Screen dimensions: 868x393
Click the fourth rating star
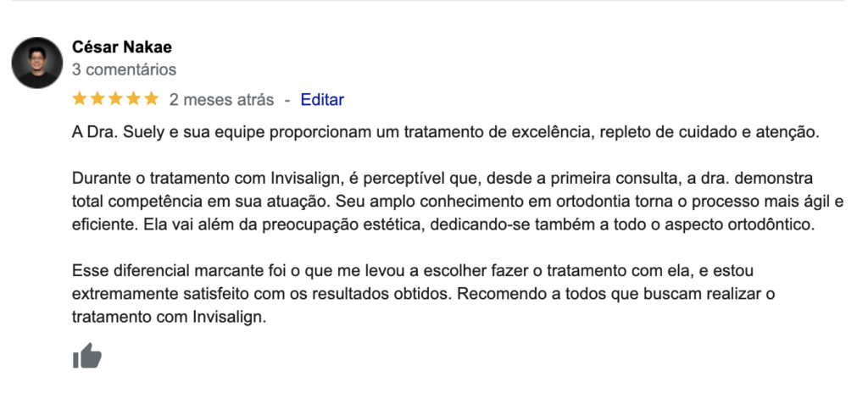click(x=133, y=99)
